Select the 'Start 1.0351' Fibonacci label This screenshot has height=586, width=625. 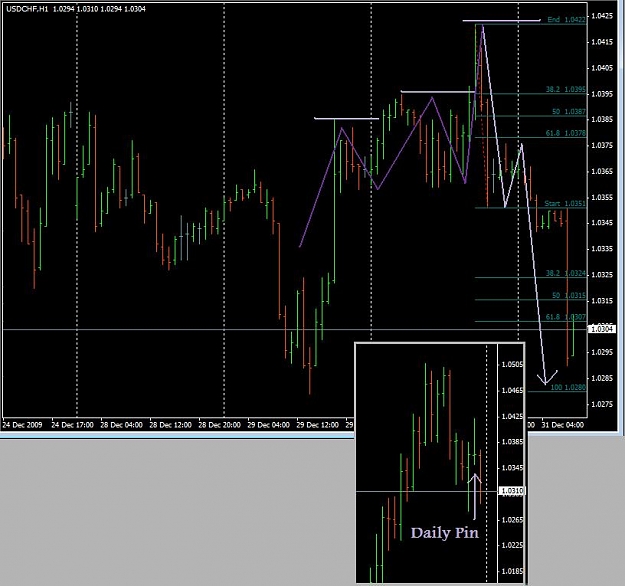pyautogui.click(x=565, y=204)
